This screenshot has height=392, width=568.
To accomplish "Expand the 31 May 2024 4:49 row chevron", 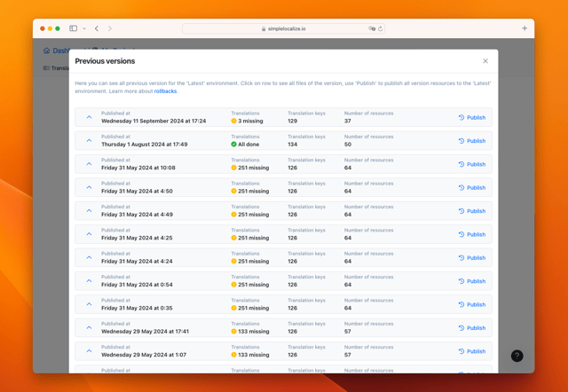I will (x=89, y=210).
